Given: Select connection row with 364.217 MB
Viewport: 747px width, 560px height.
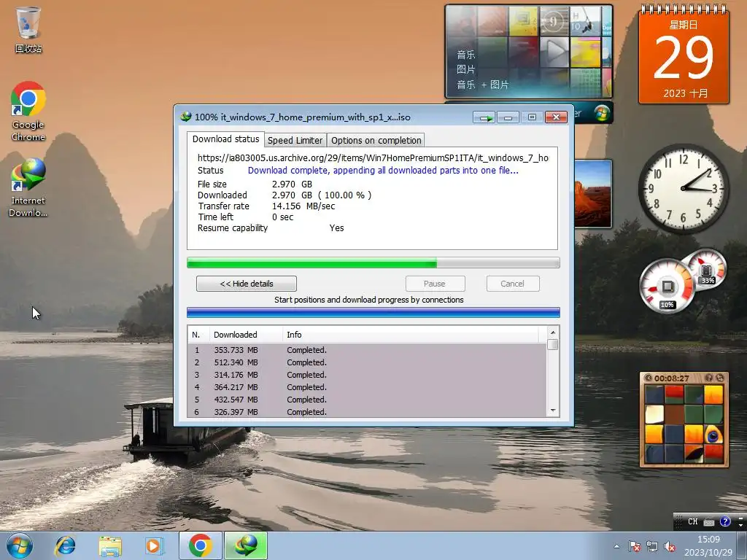Looking at the screenshot, I should click(x=368, y=387).
